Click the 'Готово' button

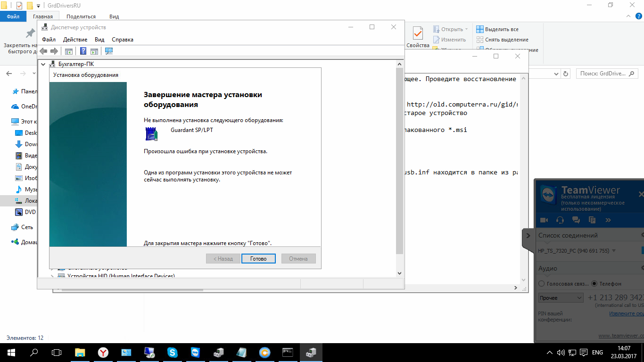point(258,259)
